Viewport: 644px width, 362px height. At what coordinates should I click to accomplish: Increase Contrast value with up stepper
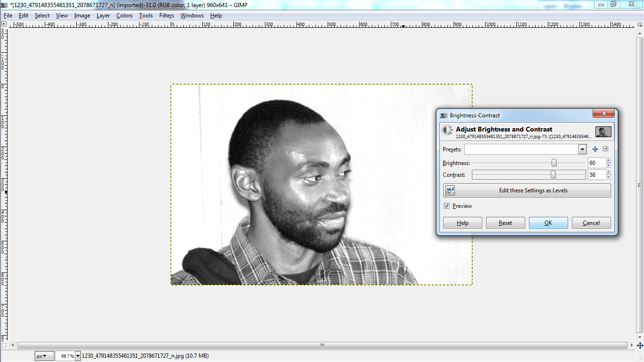tap(608, 172)
